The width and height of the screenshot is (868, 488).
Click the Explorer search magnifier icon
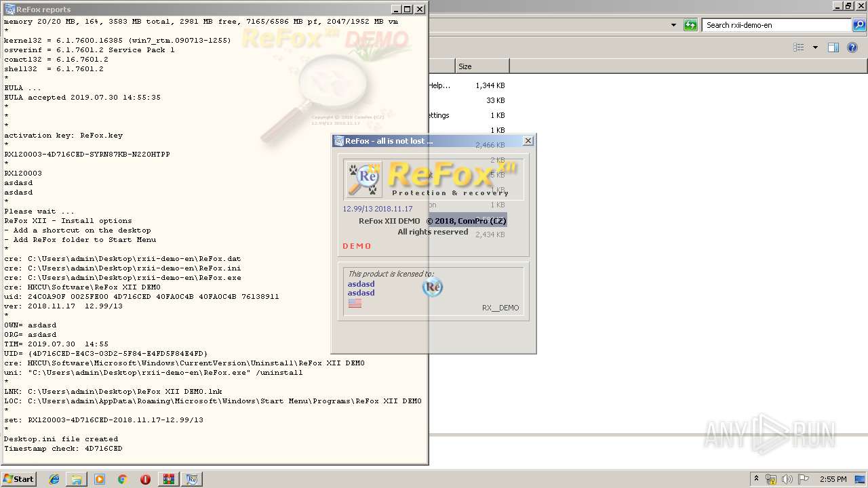[859, 25]
